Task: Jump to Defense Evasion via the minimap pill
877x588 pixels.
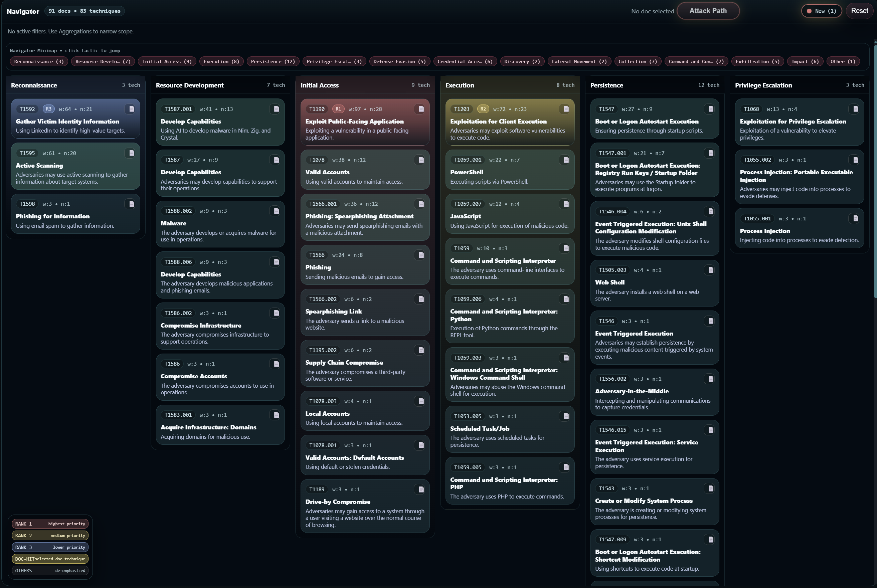Action: pyautogui.click(x=399, y=61)
